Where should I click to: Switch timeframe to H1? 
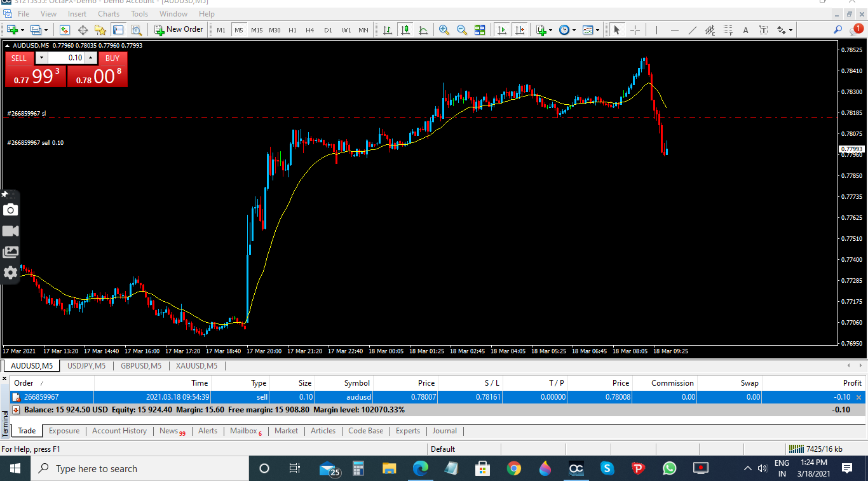(292, 30)
